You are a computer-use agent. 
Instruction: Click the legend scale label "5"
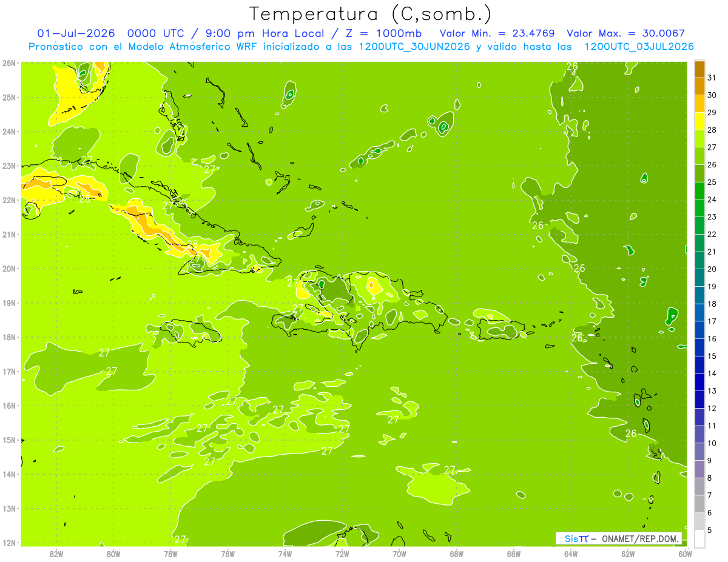click(x=710, y=530)
